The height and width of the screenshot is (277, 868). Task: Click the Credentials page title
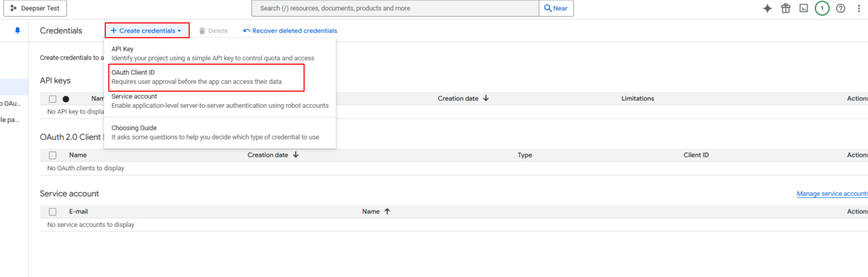61,31
